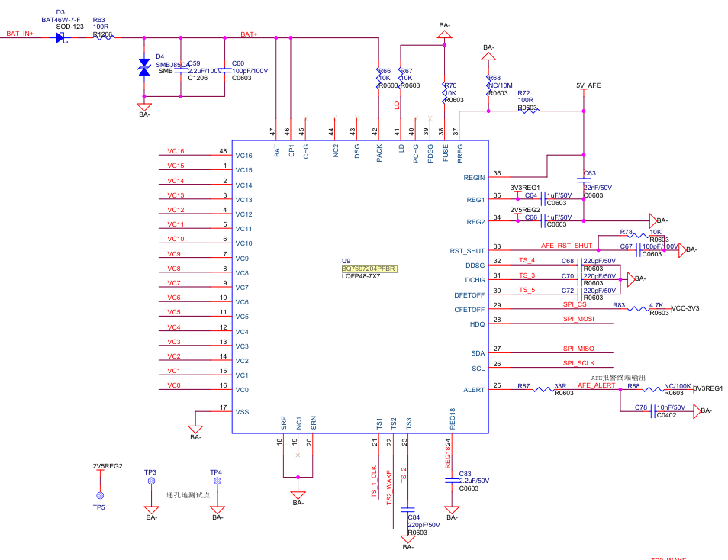Select the D3 BAT46W-7-F diode symbol
728x560 pixels.
[61, 38]
